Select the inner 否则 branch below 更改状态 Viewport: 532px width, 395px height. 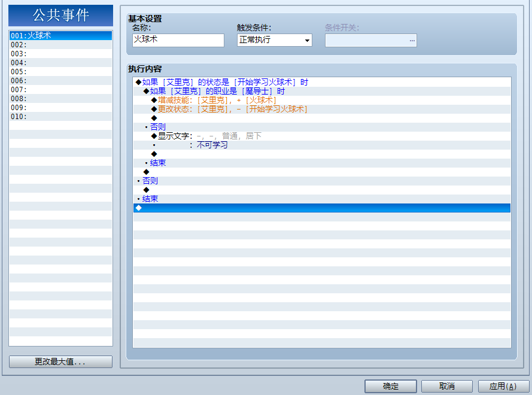click(322, 127)
